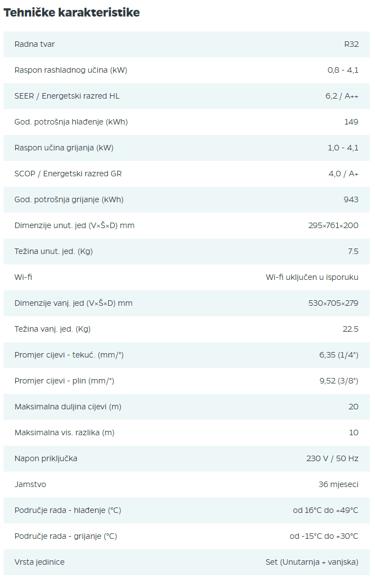Image resolution: width=375 pixels, height=584 pixels.
Task: Select the 9,52 (3/8") gas pipe value
Action: [x=339, y=381]
